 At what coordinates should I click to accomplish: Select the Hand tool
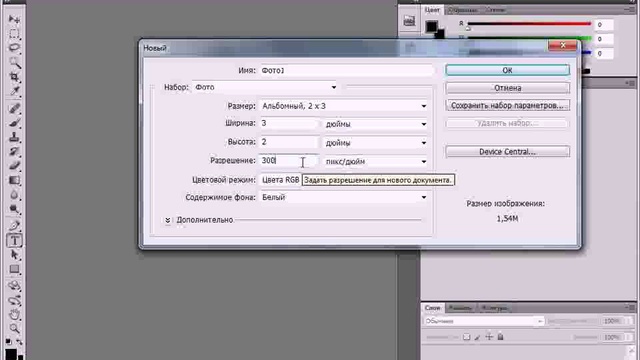[14, 315]
